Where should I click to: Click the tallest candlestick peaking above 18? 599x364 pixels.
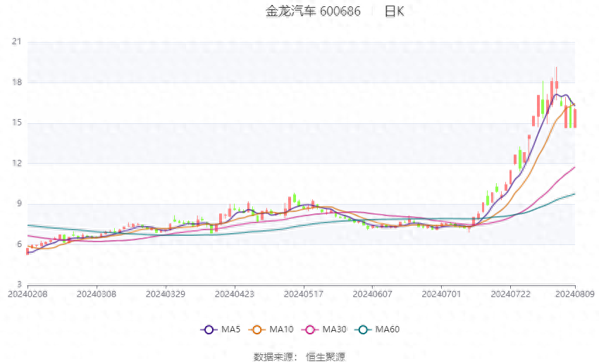(x=557, y=84)
